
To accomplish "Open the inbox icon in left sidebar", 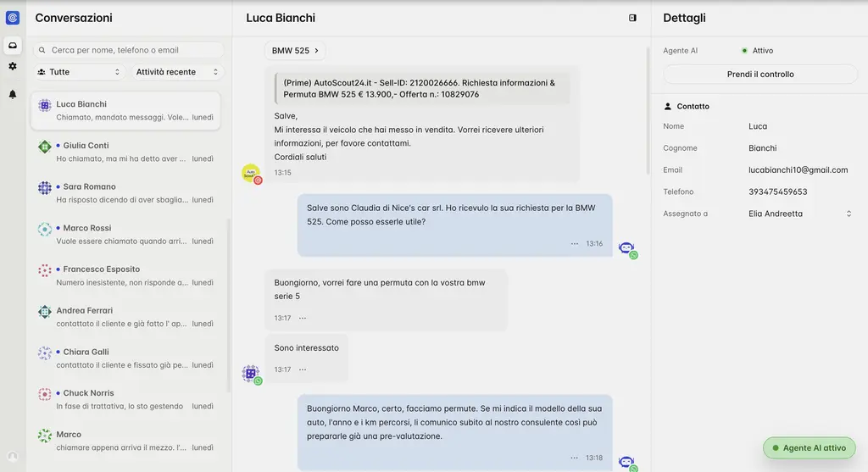I will [12, 46].
